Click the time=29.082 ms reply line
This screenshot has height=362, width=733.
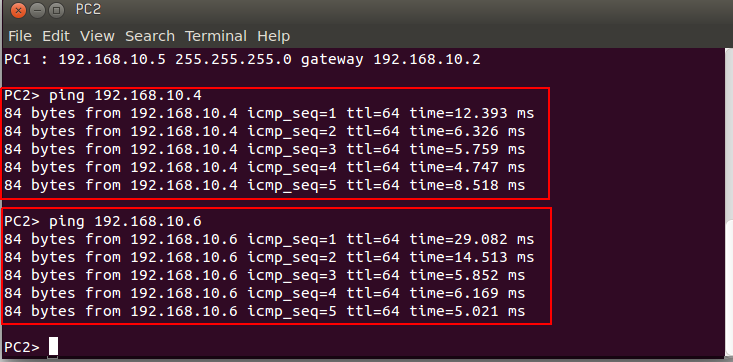tap(269, 239)
